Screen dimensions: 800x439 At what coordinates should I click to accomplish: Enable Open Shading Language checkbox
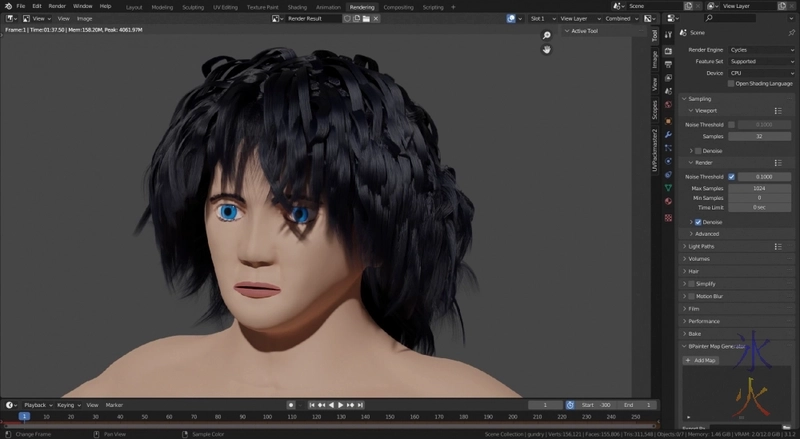(731, 84)
